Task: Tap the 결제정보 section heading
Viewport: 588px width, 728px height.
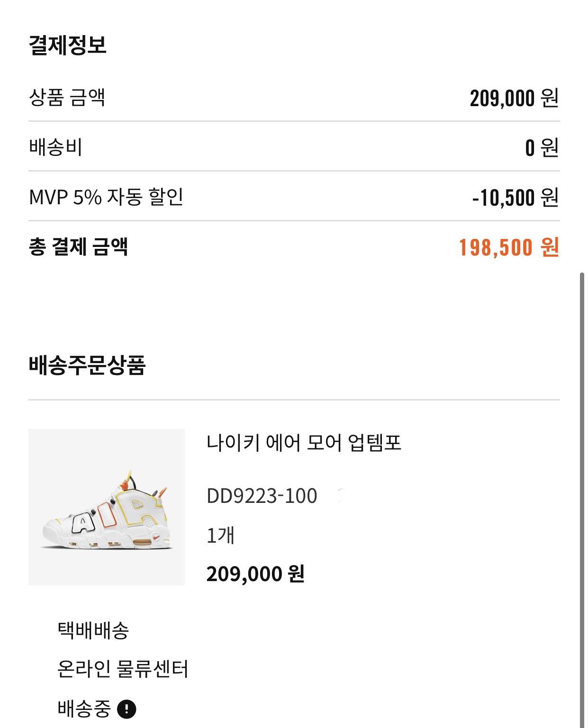Action: (x=68, y=45)
